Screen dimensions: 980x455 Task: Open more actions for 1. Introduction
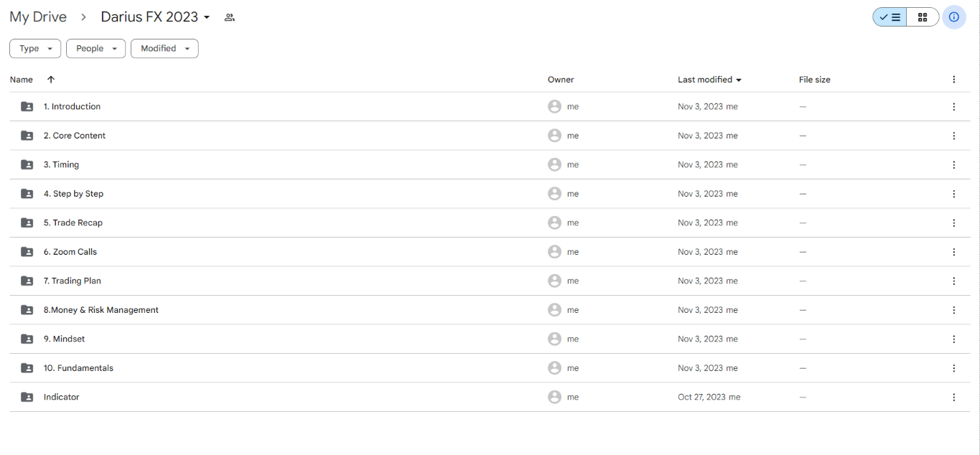click(x=953, y=107)
